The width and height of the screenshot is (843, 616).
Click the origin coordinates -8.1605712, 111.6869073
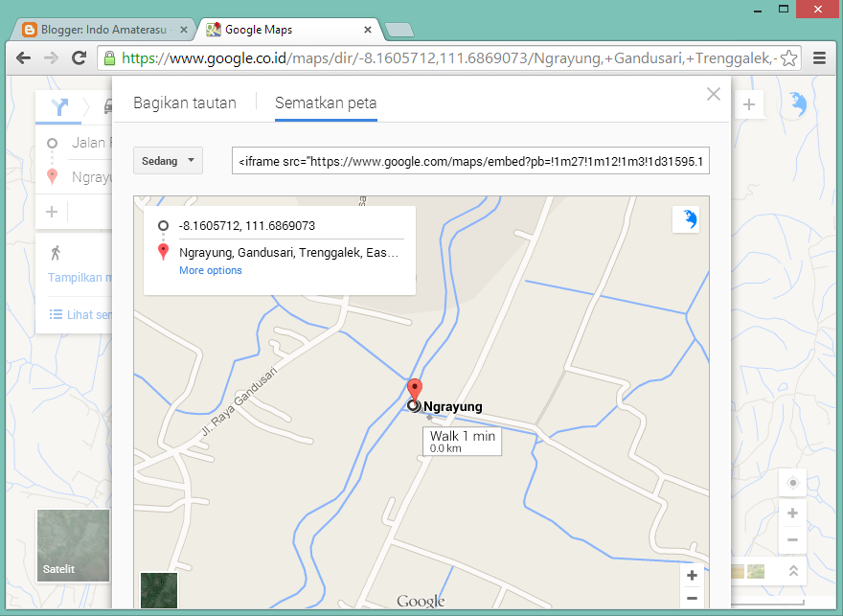click(247, 226)
